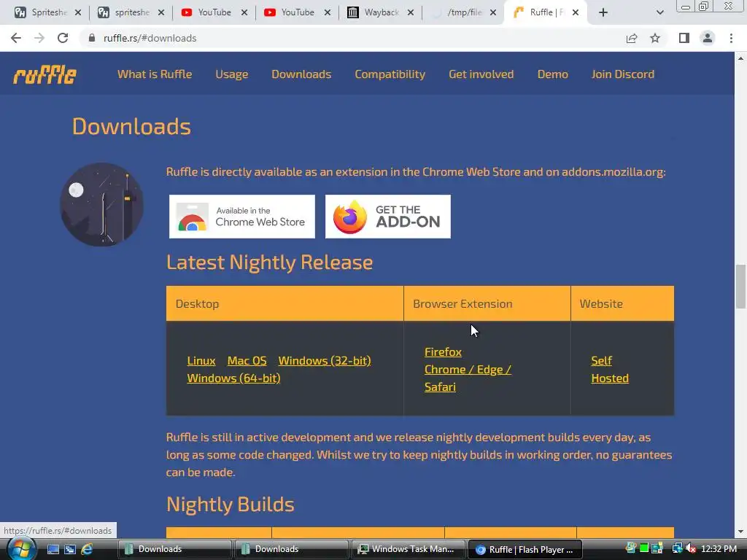The height and width of the screenshot is (560, 747).
Task: Click the scrollbar down arrow
Action: [x=740, y=532]
